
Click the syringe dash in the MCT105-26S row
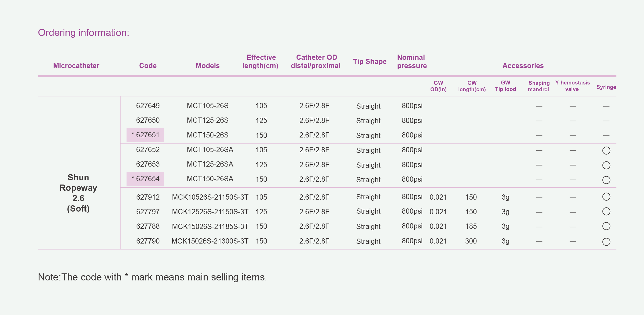[x=606, y=106]
